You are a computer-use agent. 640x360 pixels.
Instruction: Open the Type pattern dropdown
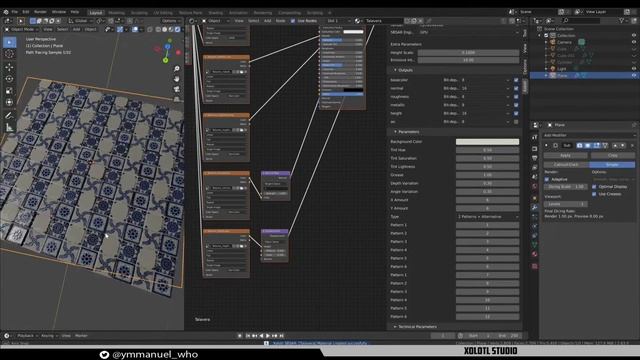click(487, 217)
